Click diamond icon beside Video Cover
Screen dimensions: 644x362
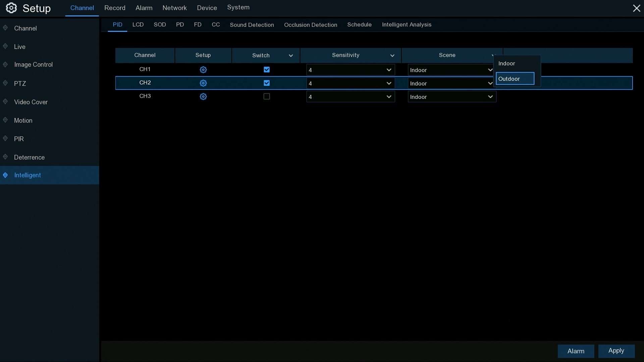5,102
